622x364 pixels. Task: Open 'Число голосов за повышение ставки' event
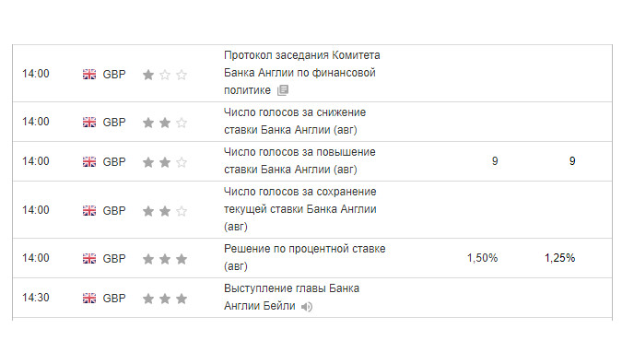click(x=299, y=161)
